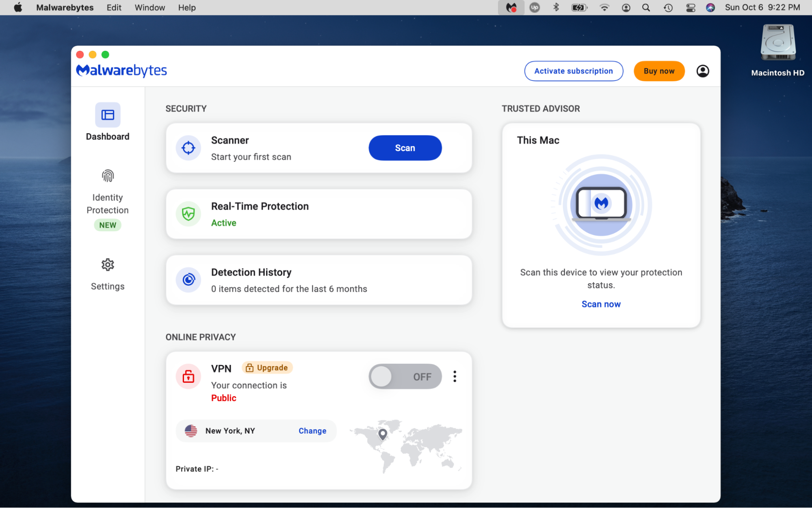Click the map location pin
Image resolution: width=812 pixels, height=508 pixels.
click(383, 434)
